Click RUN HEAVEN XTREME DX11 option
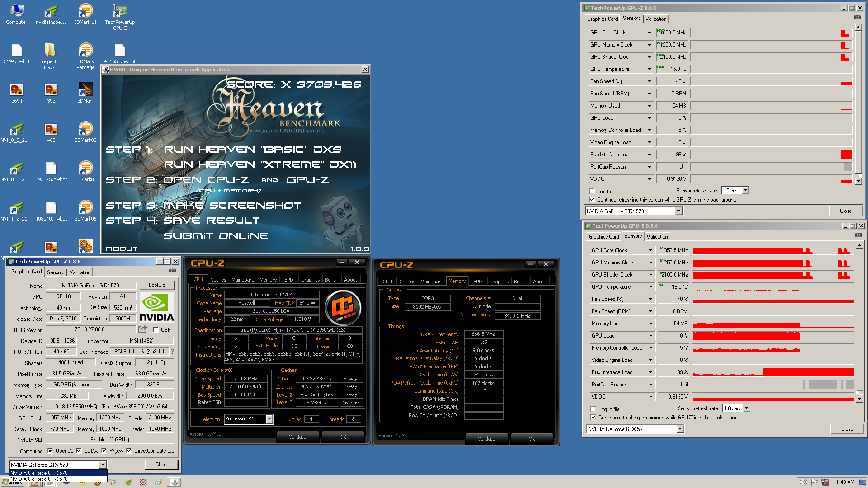Screen dimensions: 868x488 point(260,164)
